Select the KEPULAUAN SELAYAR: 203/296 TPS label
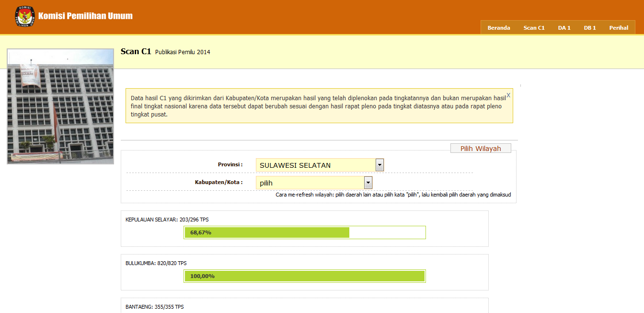The width and height of the screenshot is (644, 313). [x=167, y=220]
